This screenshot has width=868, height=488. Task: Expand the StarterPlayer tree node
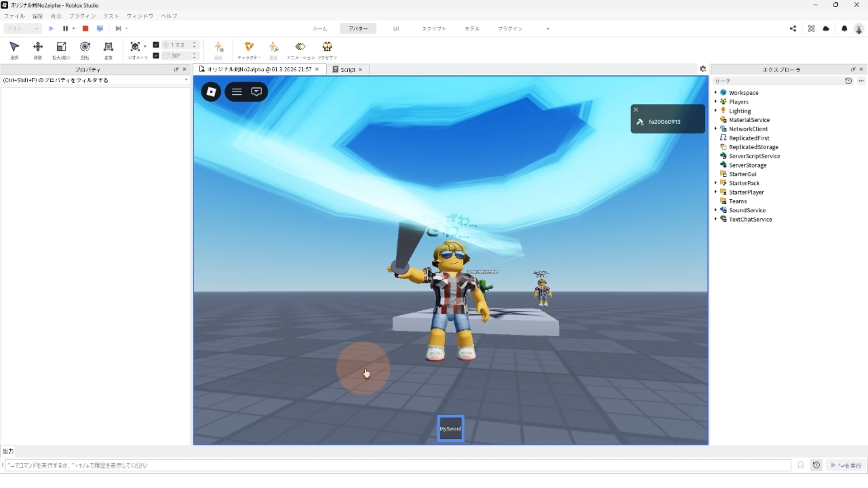[716, 192]
